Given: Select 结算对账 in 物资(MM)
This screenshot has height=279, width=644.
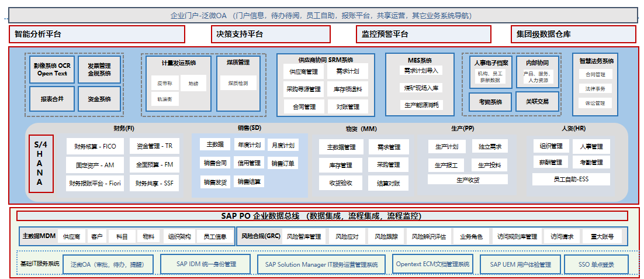Looking at the screenshot, I should (x=389, y=183).
